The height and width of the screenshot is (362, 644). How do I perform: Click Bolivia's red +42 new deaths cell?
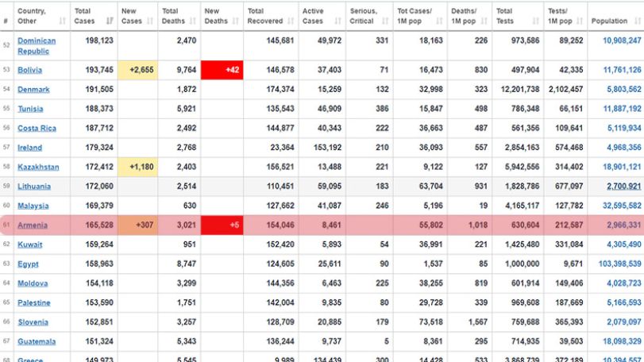[222, 70]
